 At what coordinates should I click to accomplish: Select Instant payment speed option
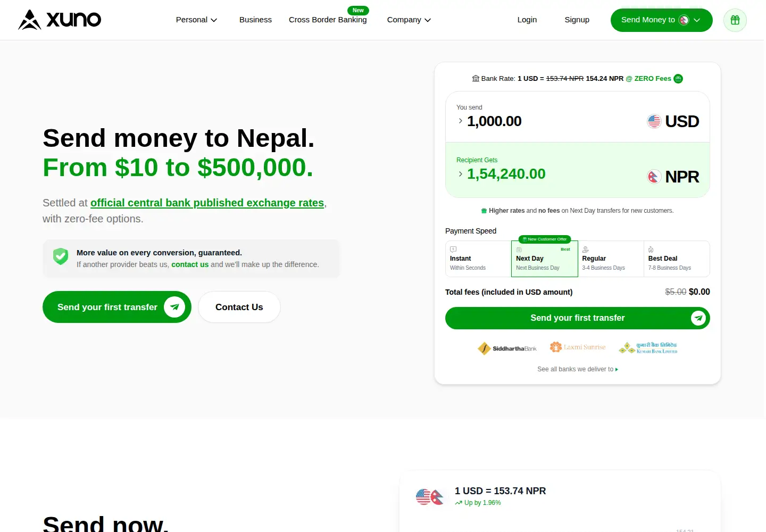point(478,259)
